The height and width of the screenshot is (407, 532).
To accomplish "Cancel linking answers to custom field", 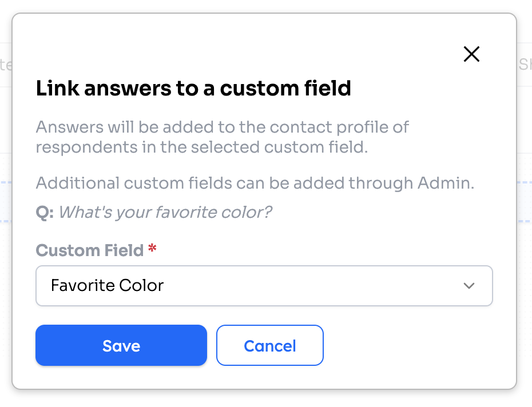I will point(270,345).
